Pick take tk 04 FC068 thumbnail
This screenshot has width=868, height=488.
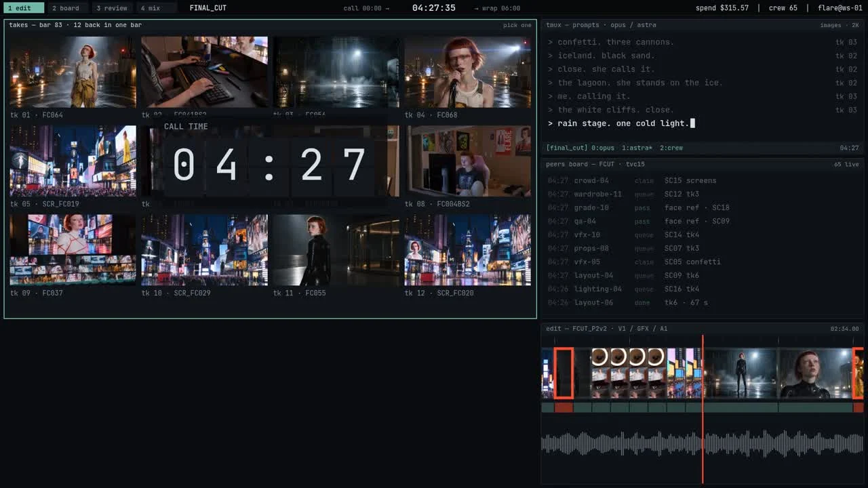coord(468,72)
